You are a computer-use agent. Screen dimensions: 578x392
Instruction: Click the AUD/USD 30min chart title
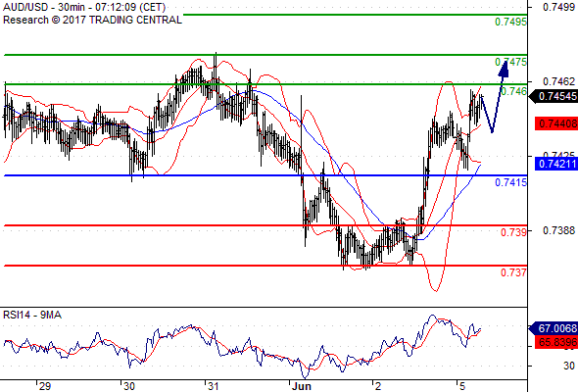tap(84, 7)
